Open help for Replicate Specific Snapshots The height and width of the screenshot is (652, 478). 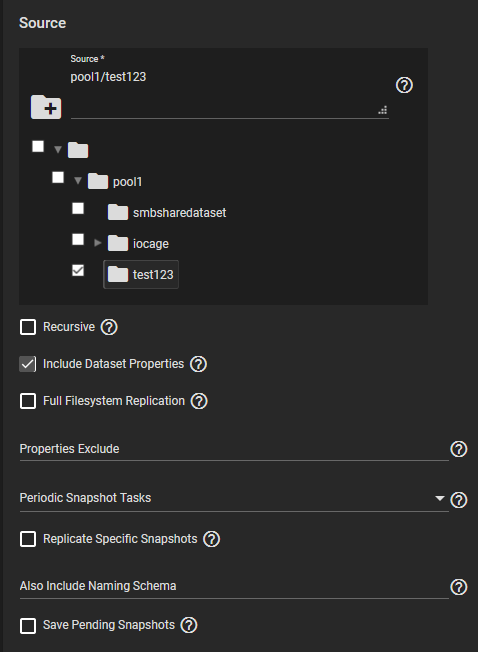coord(212,539)
